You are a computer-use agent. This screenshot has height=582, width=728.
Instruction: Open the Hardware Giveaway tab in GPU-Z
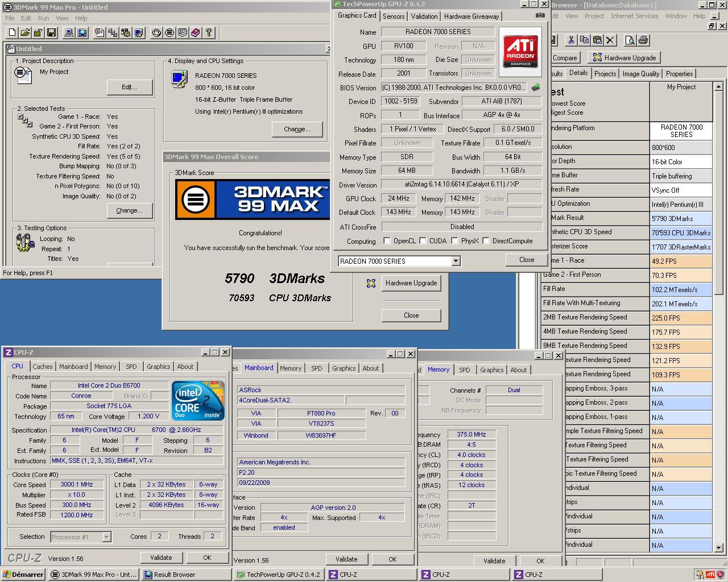coord(471,16)
